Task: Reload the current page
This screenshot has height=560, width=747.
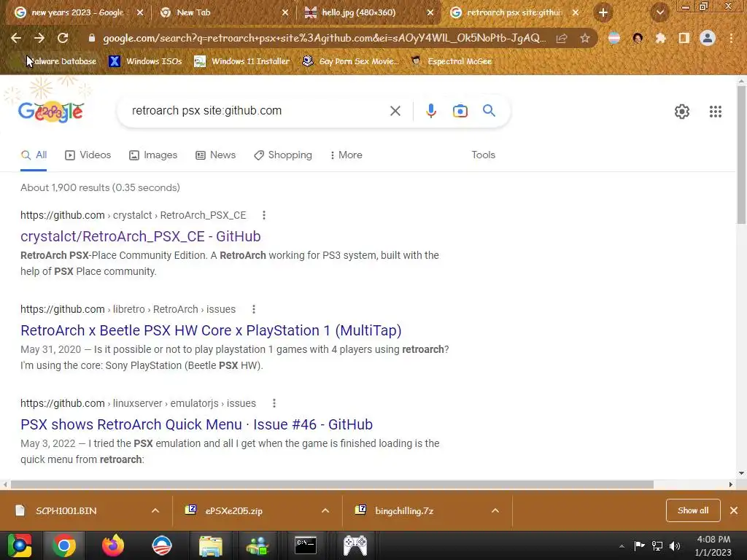Action: click(x=63, y=38)
